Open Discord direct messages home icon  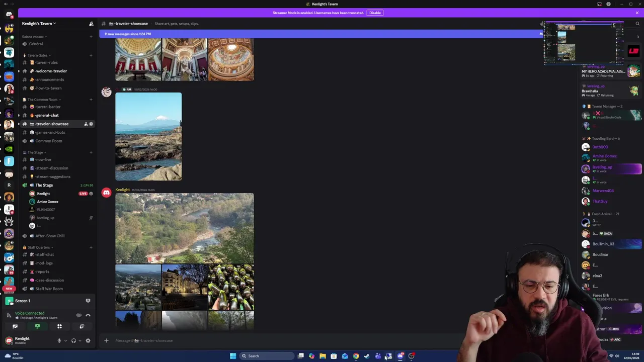pos(9,14)
